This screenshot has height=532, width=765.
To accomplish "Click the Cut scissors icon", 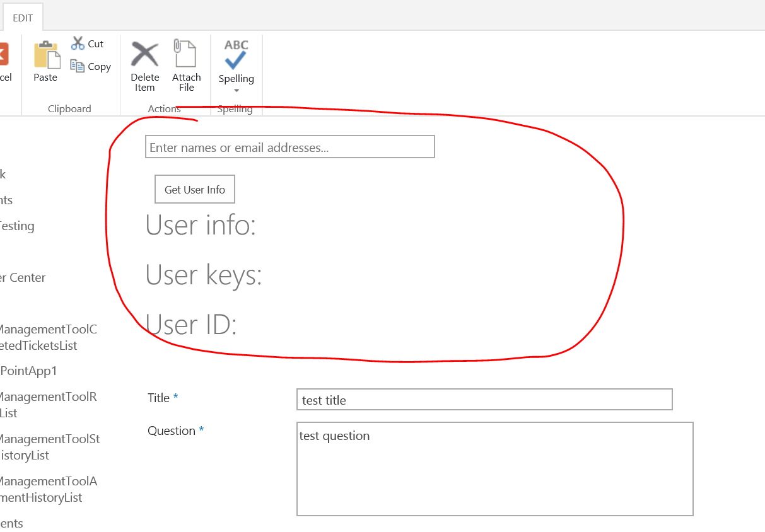I will 78,43.
